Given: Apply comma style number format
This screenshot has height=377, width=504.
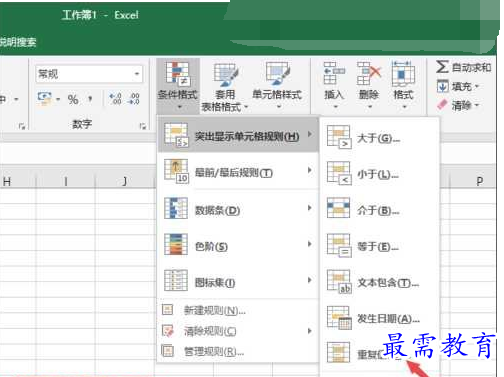Looking at the screenshot, I should (90, 99).
